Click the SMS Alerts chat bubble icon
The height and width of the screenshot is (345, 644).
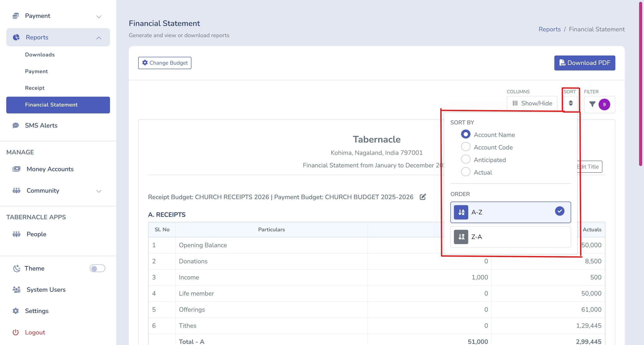coord(16,125)
